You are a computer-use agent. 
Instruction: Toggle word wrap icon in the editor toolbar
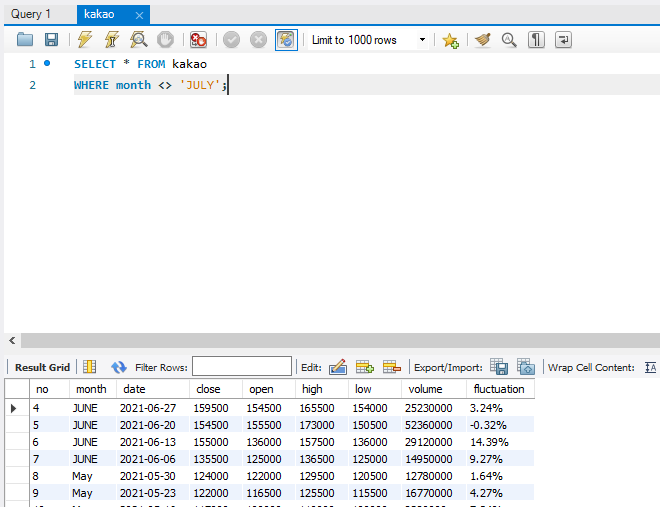[563, 40]
